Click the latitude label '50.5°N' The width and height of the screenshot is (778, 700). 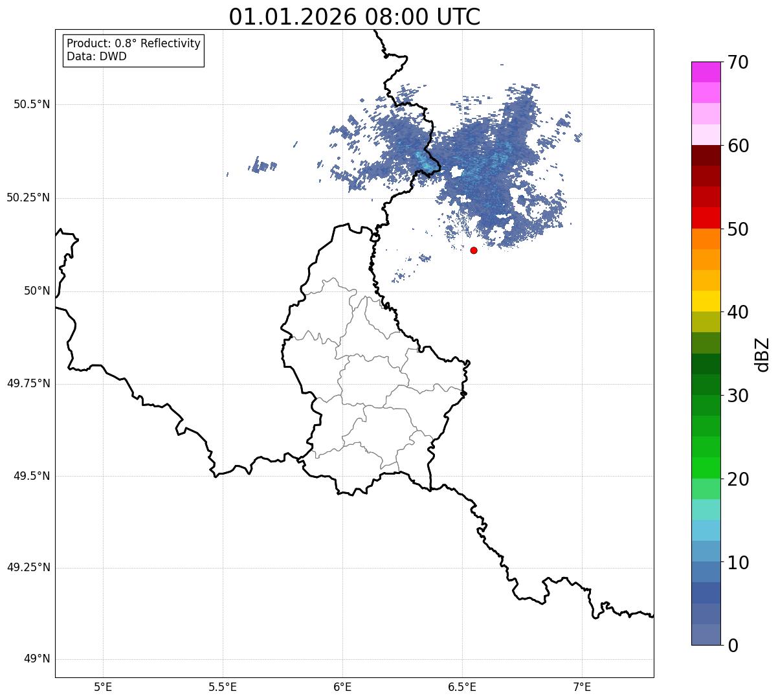[31, 104]
